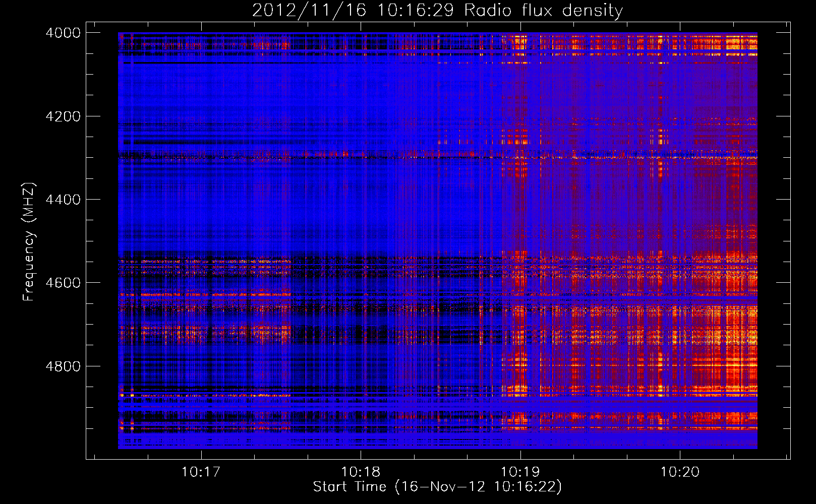Select the 4600 frequency tick label
816x504 pixels.
[x=63, y=283]
